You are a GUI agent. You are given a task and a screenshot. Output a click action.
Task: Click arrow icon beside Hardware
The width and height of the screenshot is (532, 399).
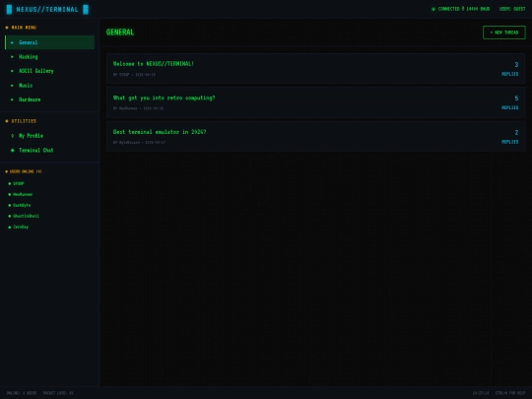[12, 100]
